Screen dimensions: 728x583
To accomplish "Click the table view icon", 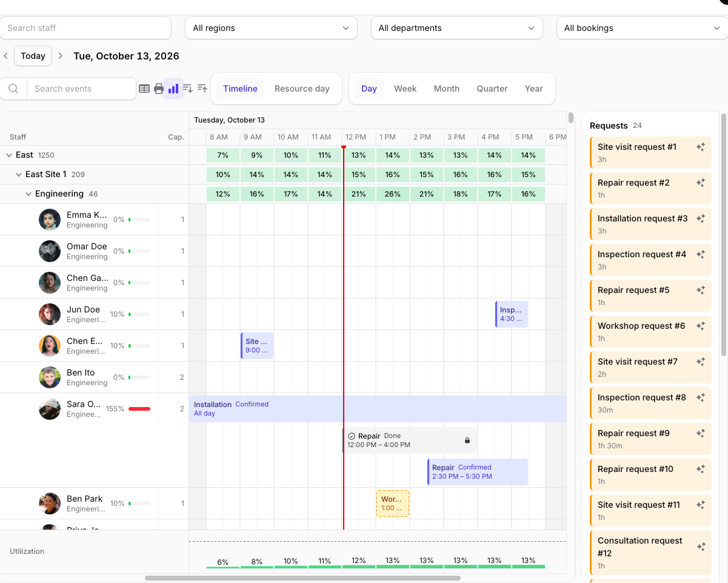I will 144,89.
